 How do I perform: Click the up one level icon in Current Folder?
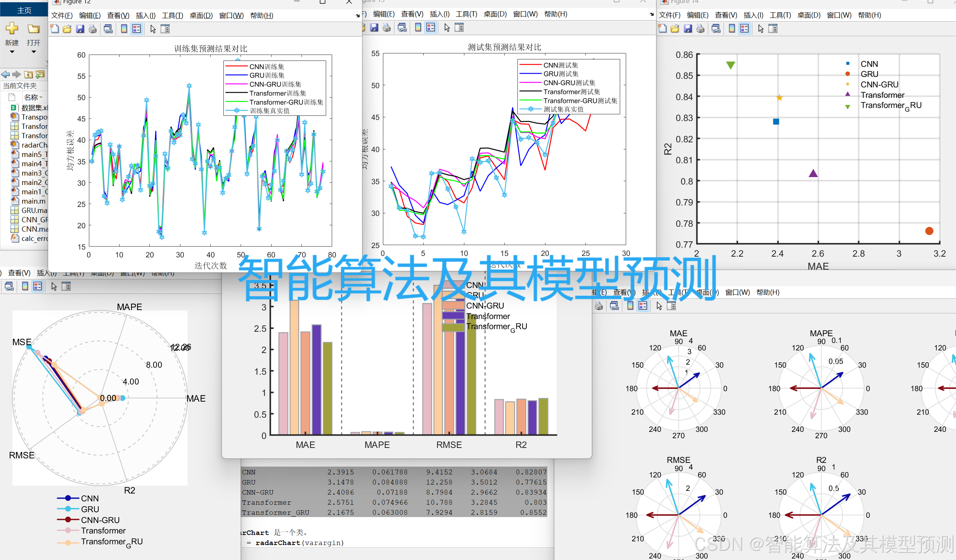point(28,74)
